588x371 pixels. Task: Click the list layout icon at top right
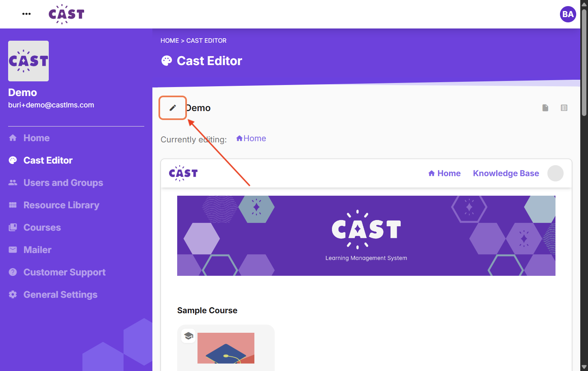564,108
